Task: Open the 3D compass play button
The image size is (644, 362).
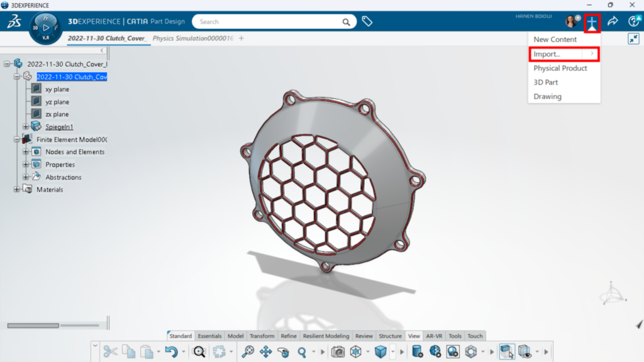Action: [46, 28]
